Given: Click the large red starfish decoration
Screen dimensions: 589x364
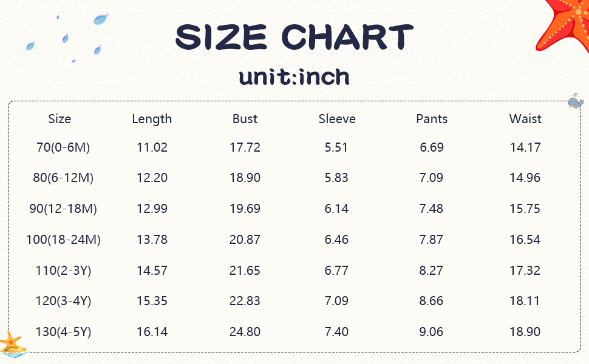Looking at the screenshot, I should [x=566, y=25].
